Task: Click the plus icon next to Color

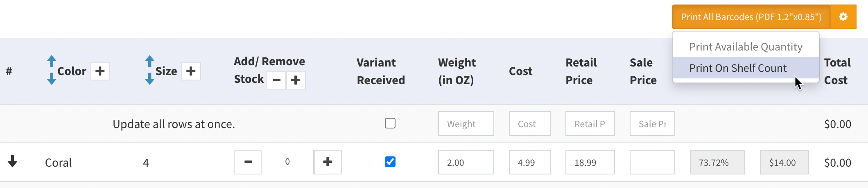Action: tap(100, 71)
